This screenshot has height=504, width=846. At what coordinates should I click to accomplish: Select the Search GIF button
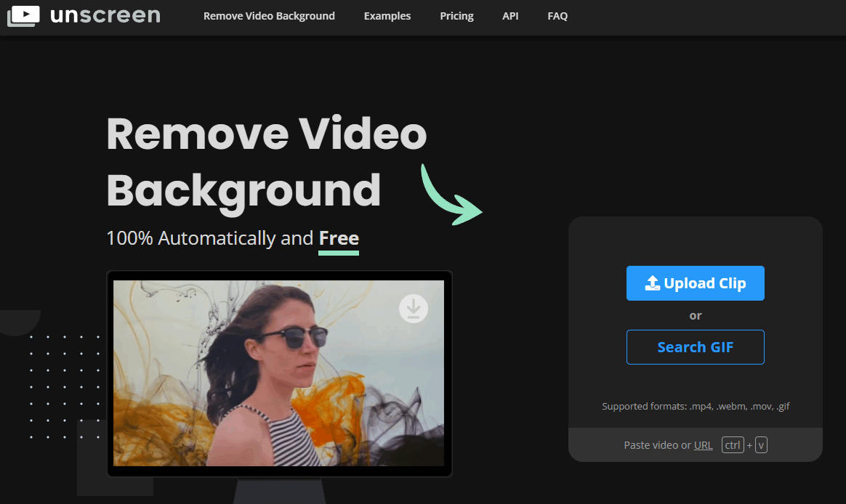tap(695, 347)
